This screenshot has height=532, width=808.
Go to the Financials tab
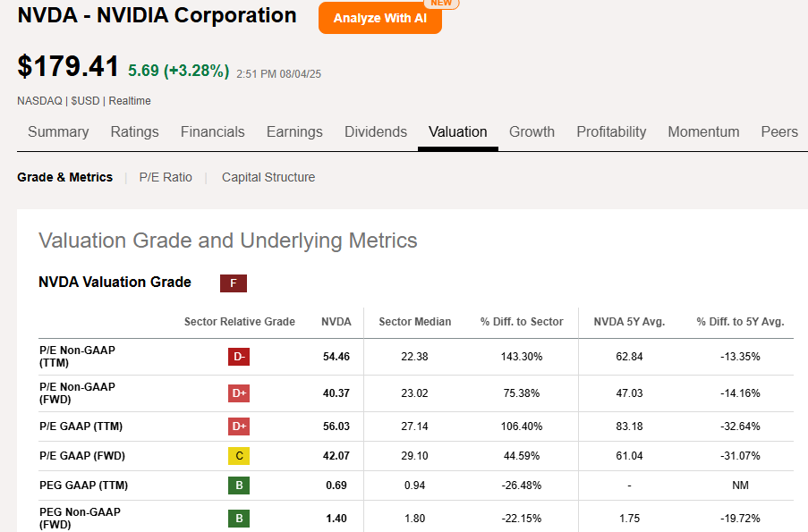click(212, 132)
